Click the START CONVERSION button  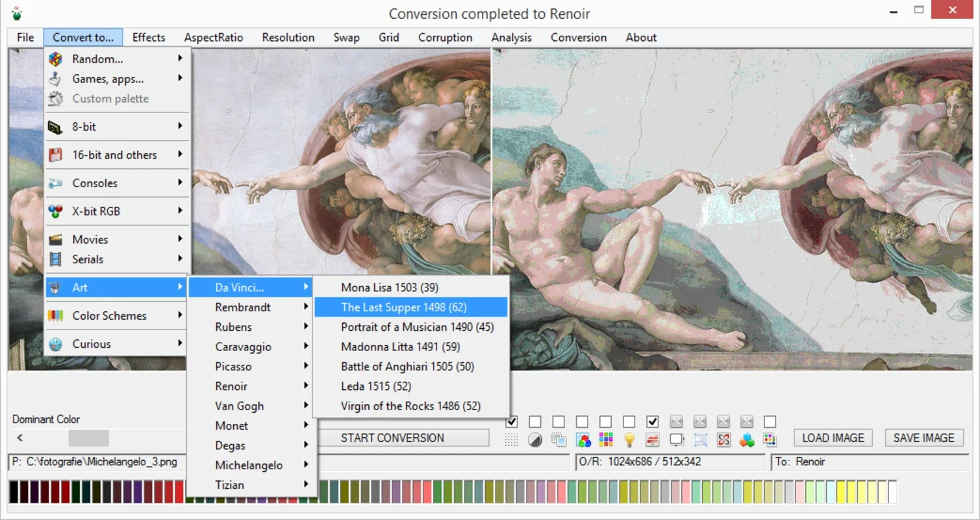click(x=403, y=437)
